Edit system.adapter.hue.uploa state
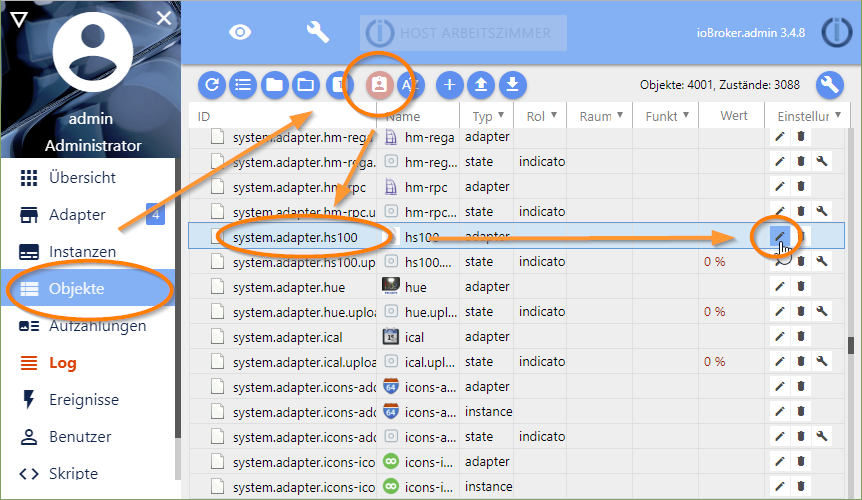Image resolution: width=862 pixels, height=500 pixels. pyautogui.click(x=780, y=312)
